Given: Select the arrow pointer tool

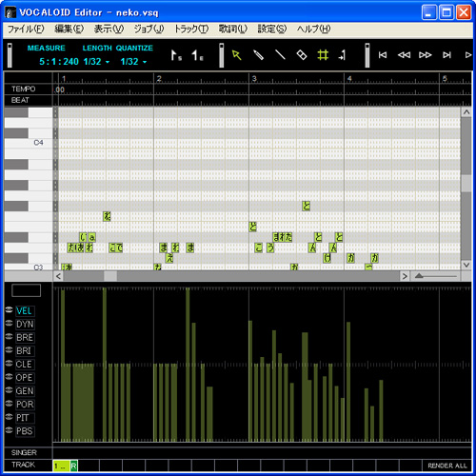Looking at the screenshot, I should click(x=236, y=55).
